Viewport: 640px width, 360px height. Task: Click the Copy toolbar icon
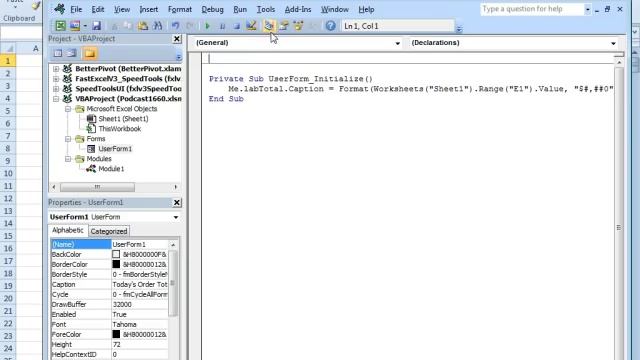tap(128, 26)
